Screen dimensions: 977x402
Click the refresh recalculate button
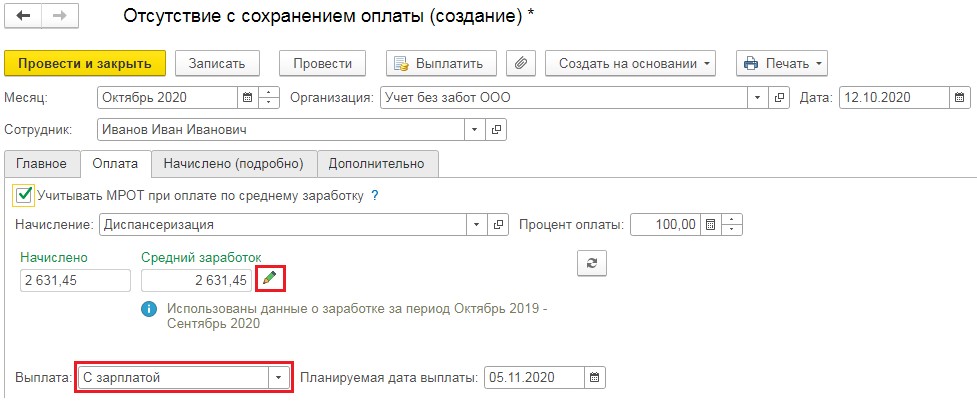click(592, 263)
